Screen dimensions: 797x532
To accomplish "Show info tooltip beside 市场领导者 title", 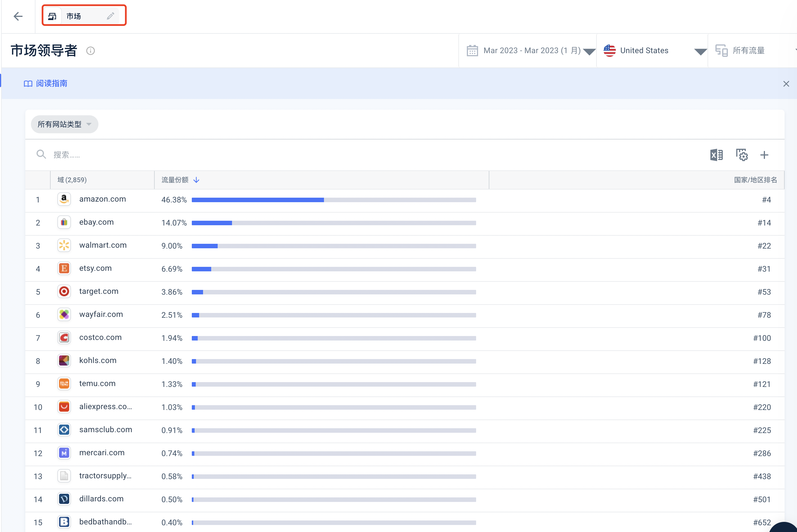I will tap(91, 51).
